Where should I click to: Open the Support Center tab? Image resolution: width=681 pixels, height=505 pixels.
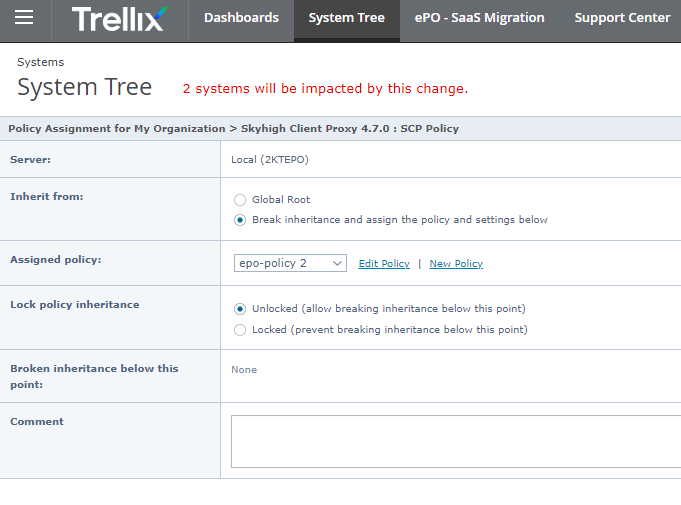622,18
